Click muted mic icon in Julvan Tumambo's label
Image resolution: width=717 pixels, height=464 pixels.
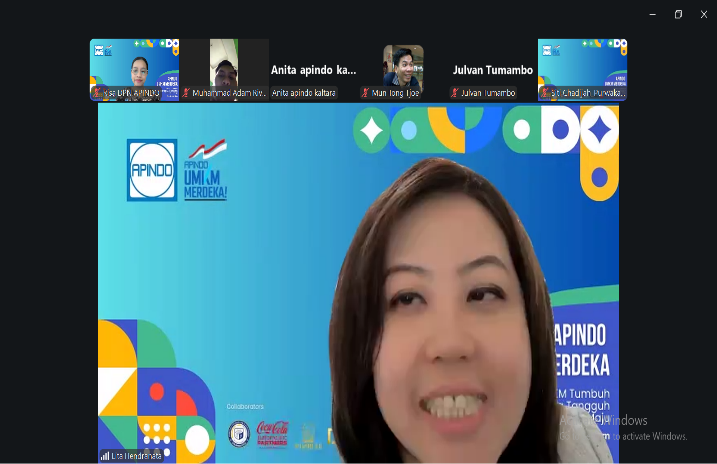455,93
